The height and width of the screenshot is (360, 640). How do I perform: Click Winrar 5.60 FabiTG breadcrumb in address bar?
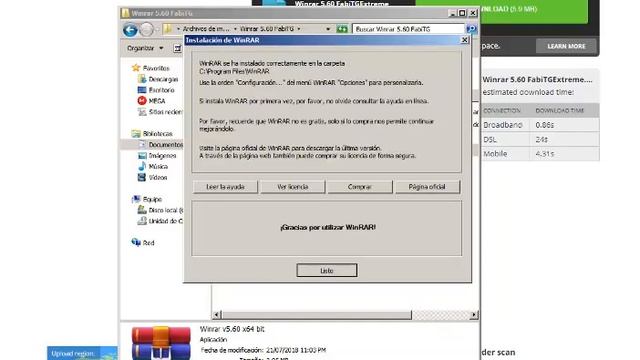pos(267,29)
